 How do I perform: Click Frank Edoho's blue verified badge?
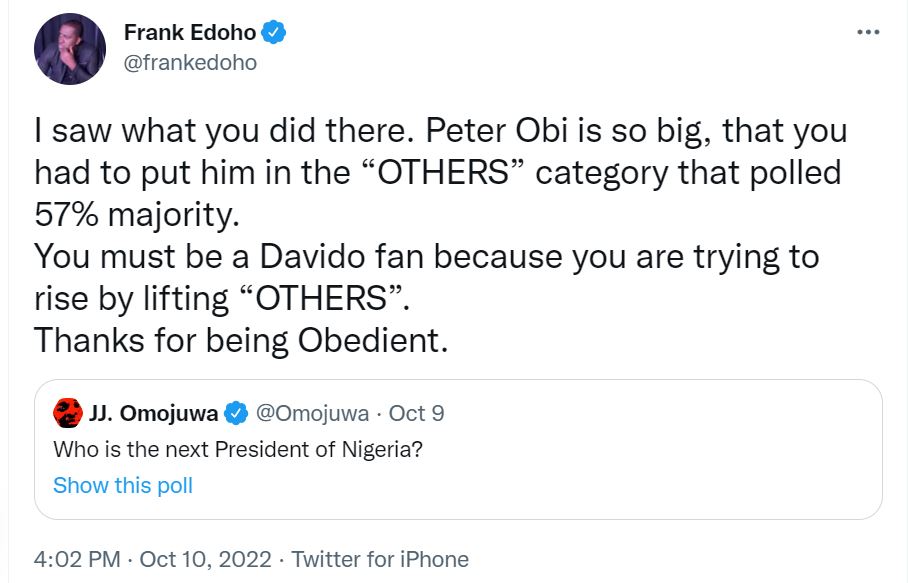[x=273, y=32]
